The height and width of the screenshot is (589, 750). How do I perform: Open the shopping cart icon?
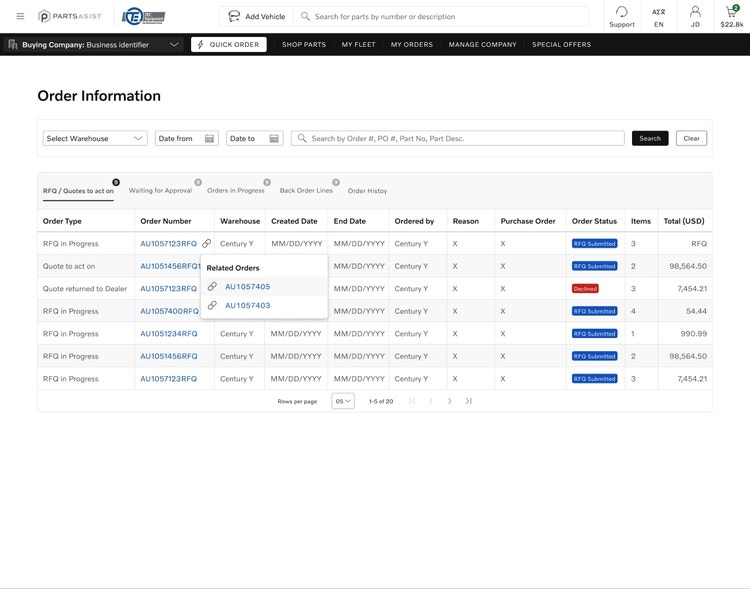pyautogui.click(x=732, y=11)
